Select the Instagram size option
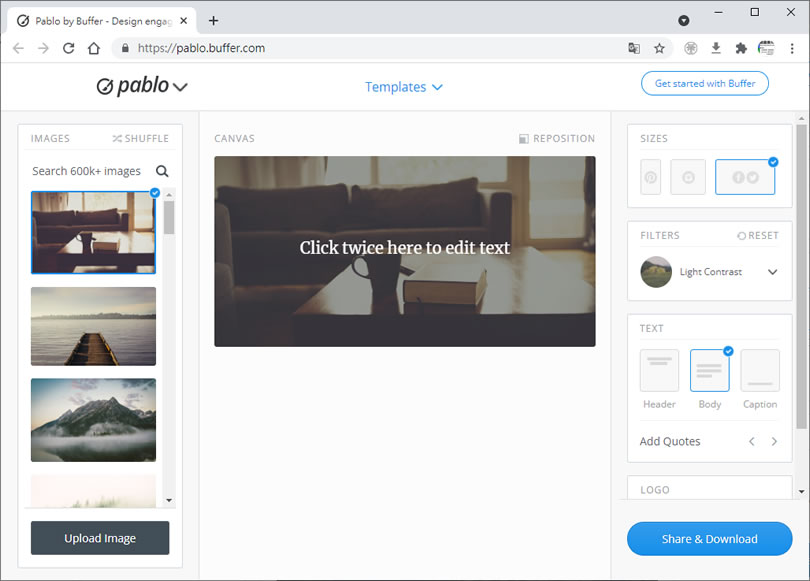Screen dimensions: 810x581 (688, 177)
